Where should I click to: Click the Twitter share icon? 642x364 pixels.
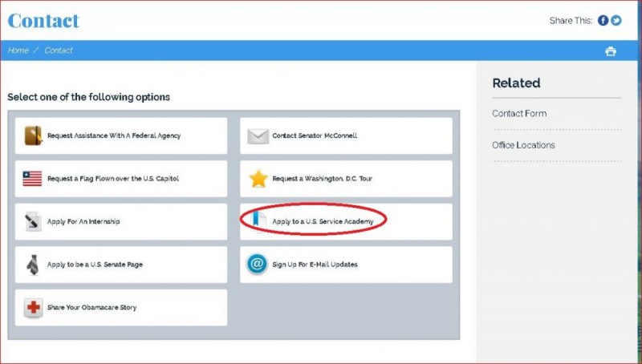[616, 21]
